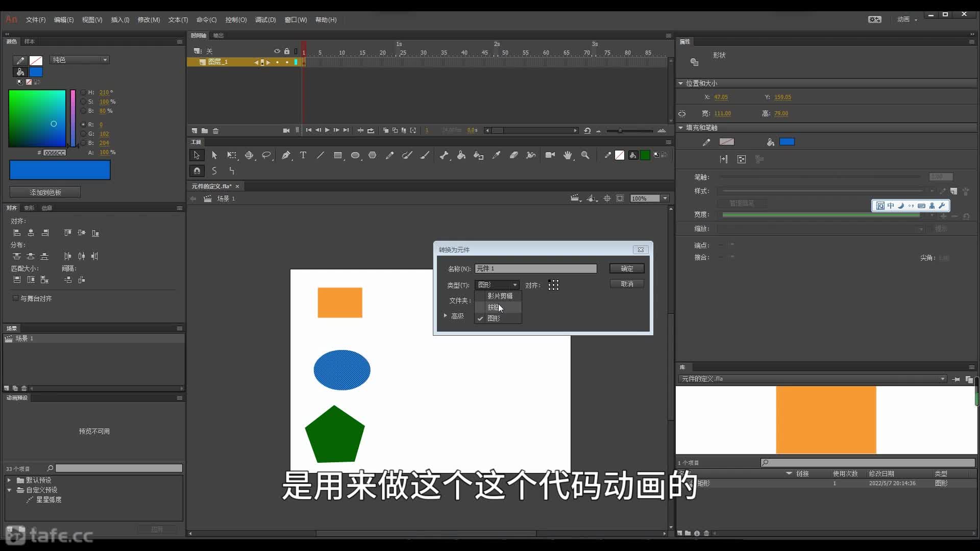This screenshot has width=980, height=551.
Task: Select the Rectangle tool
Action: [338, 155]
